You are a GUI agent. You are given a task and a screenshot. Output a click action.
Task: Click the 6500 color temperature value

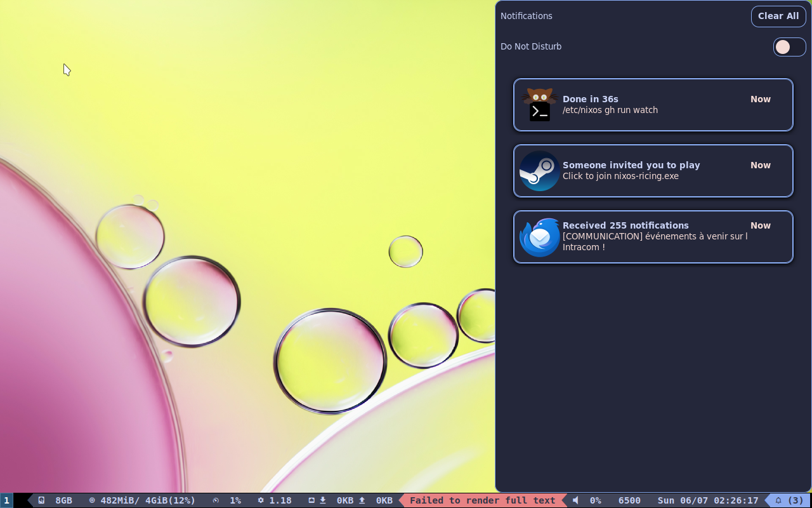click(629, 500)
